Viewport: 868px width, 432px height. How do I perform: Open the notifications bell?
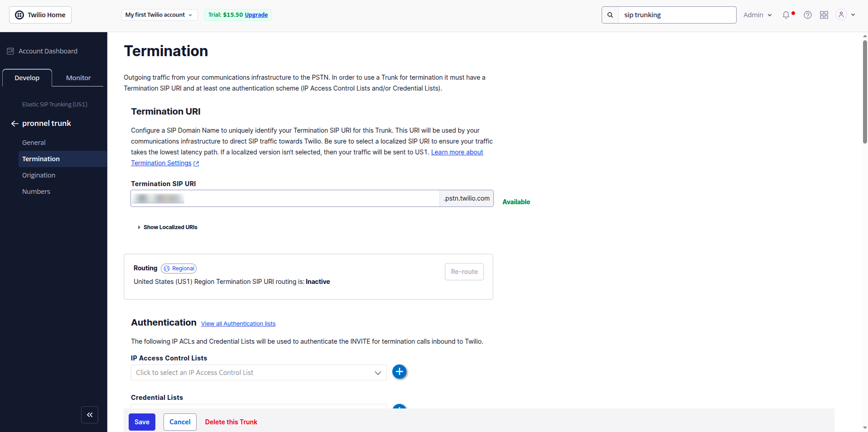pyautogui.click(x=786, y=15)
